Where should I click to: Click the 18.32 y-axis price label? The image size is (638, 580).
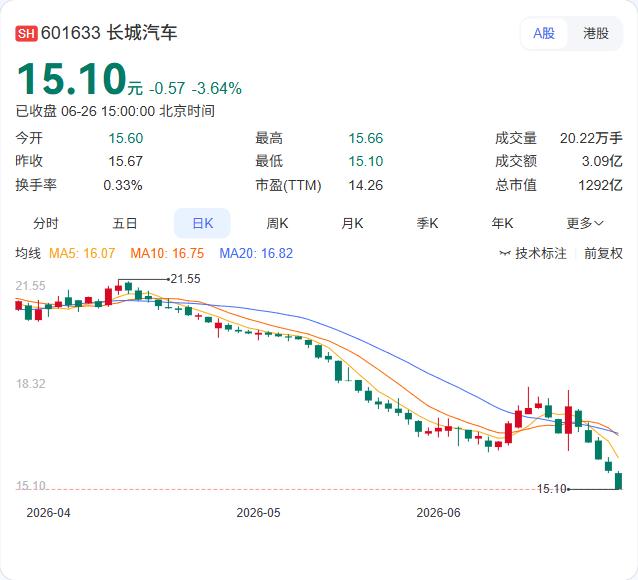(x=31, y=384)
